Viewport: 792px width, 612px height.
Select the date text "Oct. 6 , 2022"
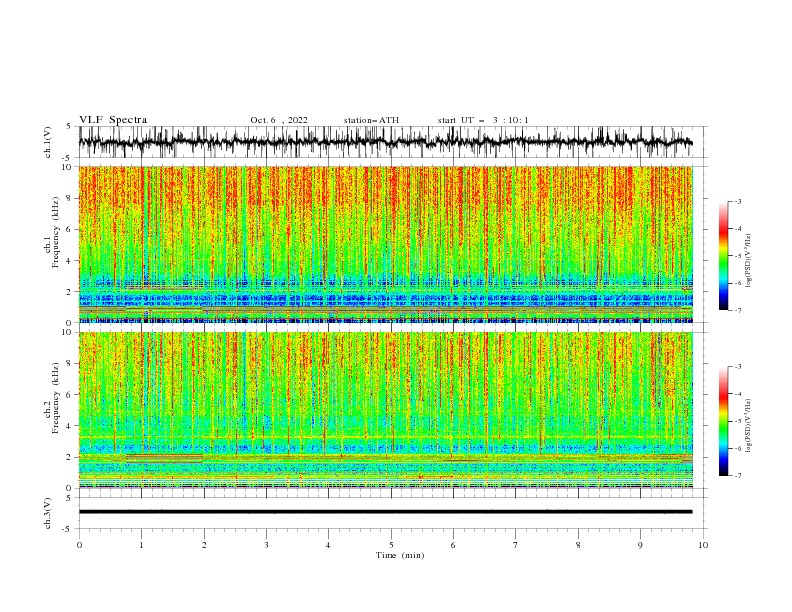(x=279, y=120)
